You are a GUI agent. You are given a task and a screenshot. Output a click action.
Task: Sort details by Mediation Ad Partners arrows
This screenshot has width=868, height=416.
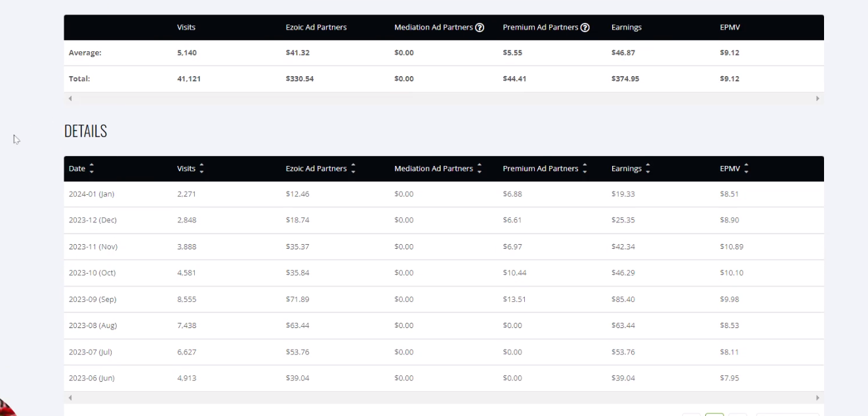[480, 169]
